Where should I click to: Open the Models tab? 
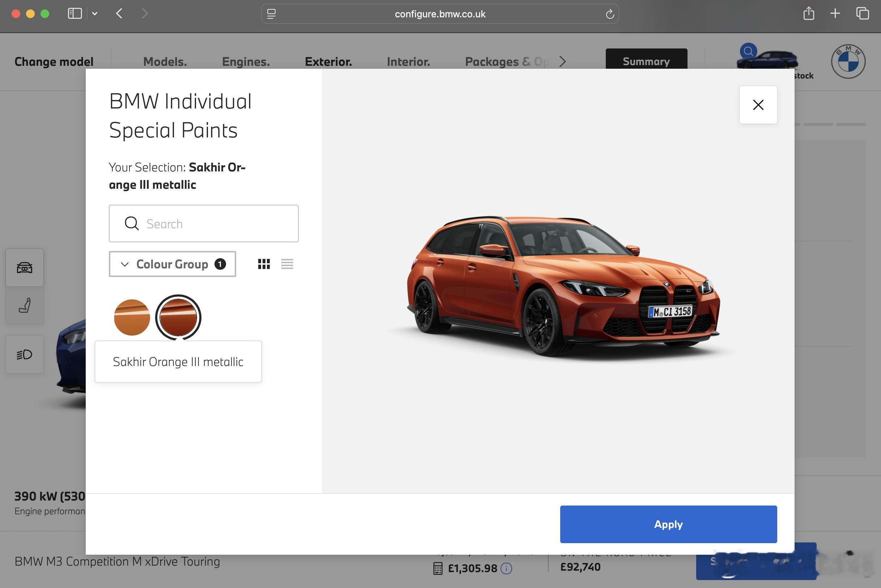pos(165,61)
